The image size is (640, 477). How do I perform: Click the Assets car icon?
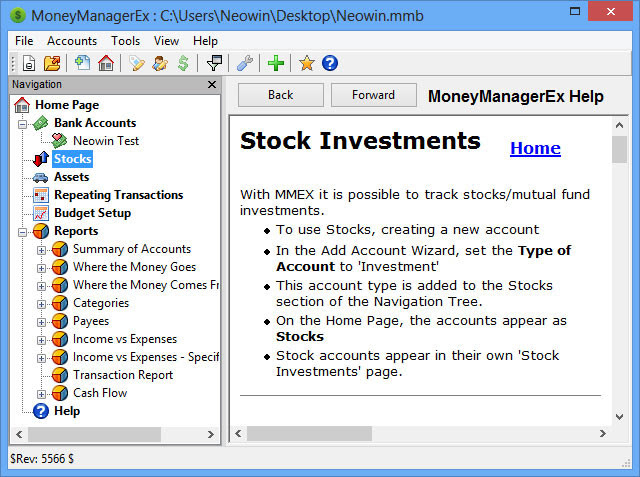click(41, 177)
